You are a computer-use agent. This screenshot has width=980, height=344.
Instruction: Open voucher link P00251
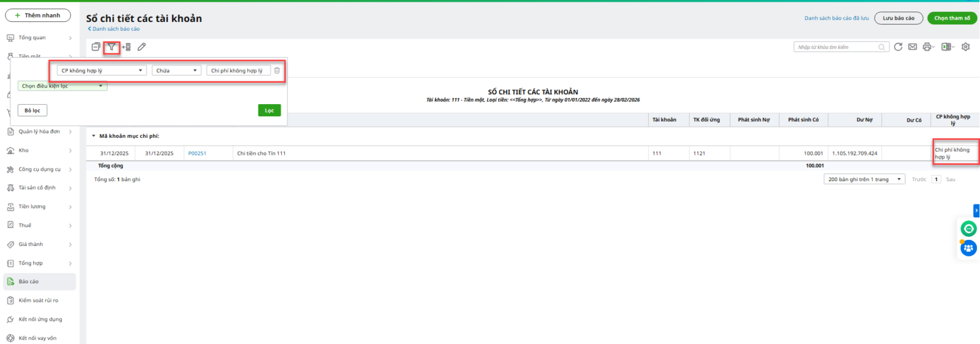[197, 154]
